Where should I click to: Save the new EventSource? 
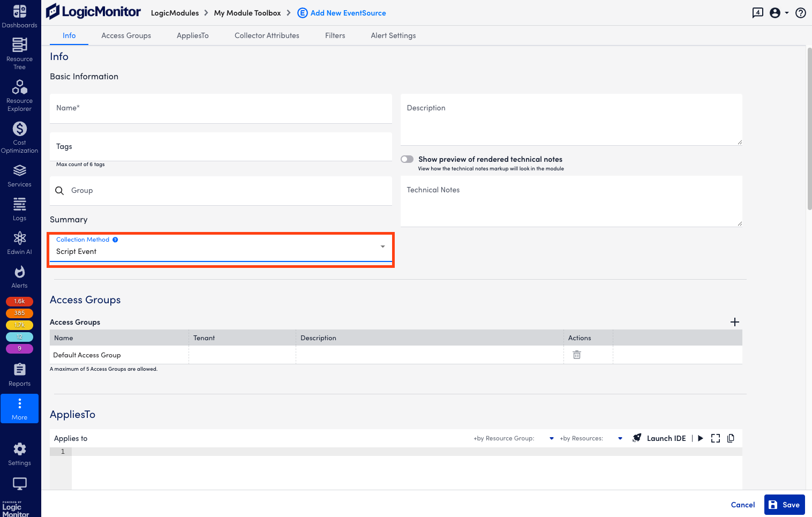[784, 504]
